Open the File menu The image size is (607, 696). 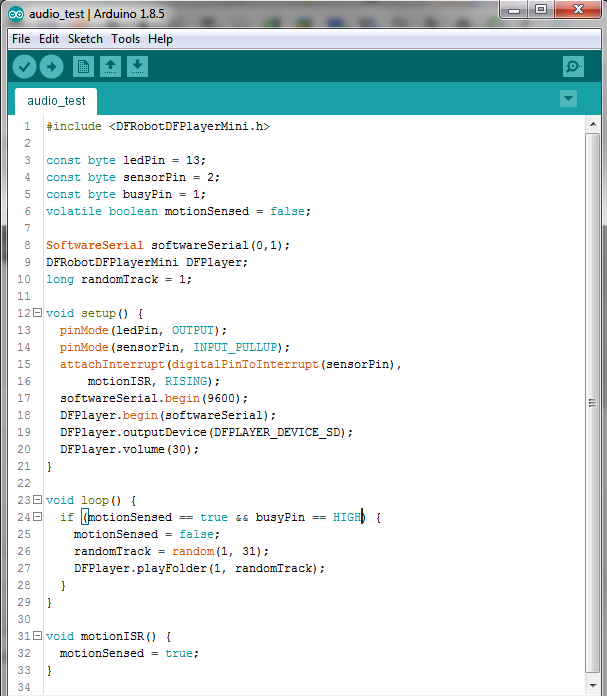21,39
